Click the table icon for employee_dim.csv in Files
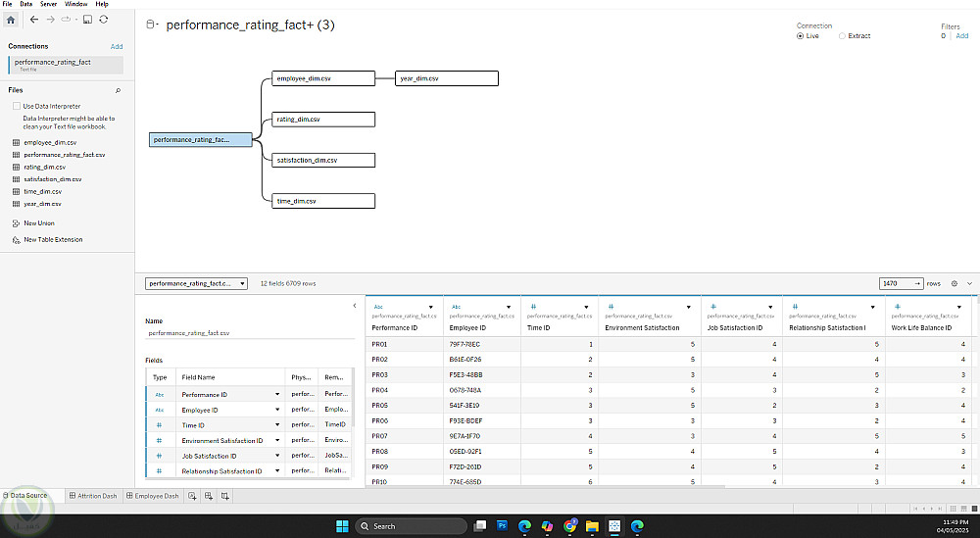 coord(17,142)
